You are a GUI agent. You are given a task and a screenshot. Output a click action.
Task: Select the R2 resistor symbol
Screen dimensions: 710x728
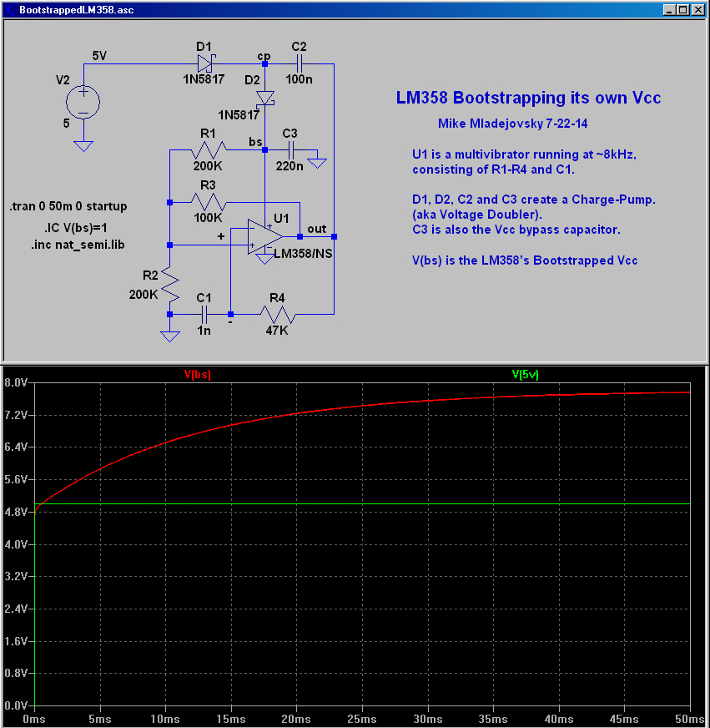170,284
